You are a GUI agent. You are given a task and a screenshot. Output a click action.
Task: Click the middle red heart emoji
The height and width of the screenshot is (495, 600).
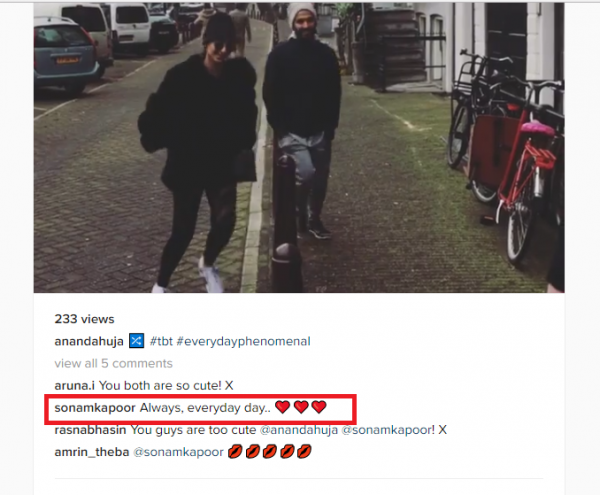coord(301,407)
